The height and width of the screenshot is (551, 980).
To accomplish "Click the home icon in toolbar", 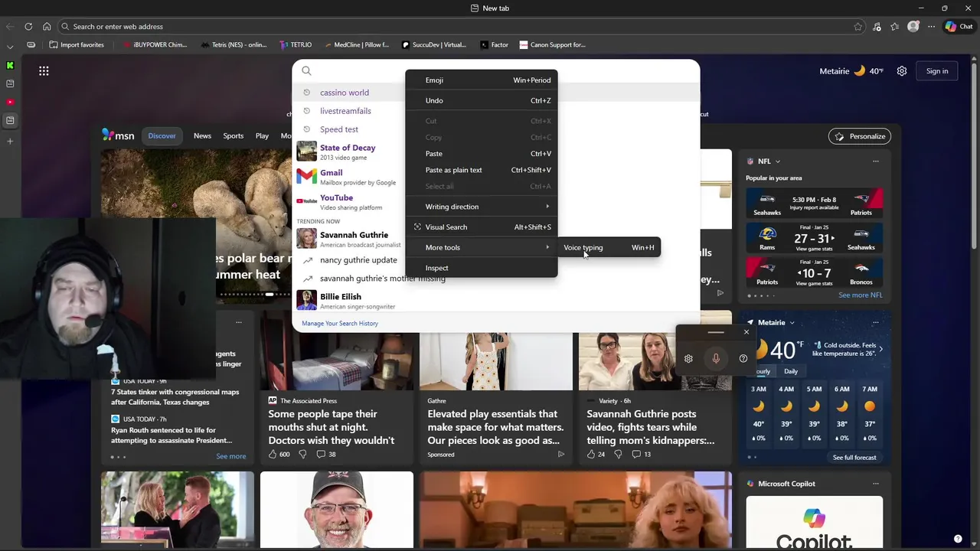I will pos(47,26).
